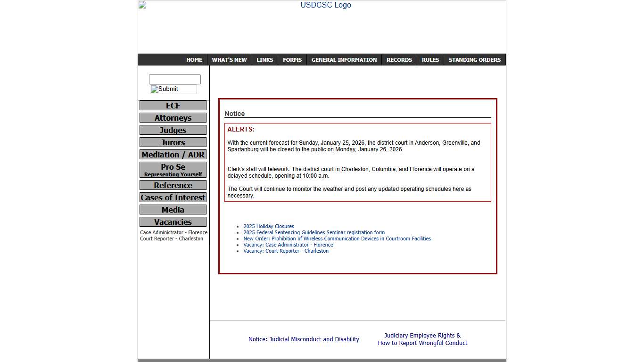The image size is (644, 362).
Task: Open the Mediation / ADR section
Action: (x=173, y=154)
